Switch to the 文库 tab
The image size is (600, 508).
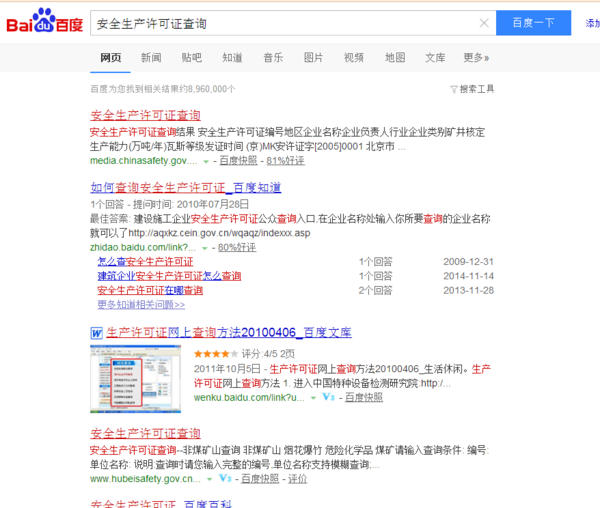coord(435,58)
